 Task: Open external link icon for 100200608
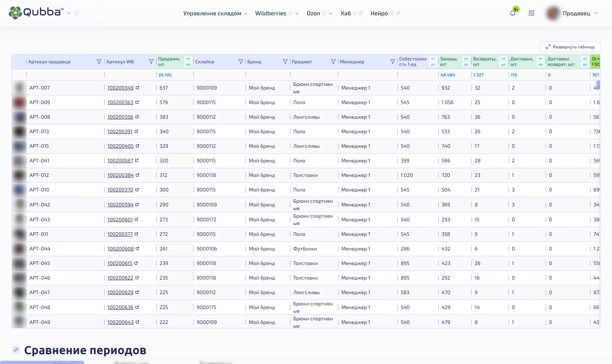click(138, 248)
